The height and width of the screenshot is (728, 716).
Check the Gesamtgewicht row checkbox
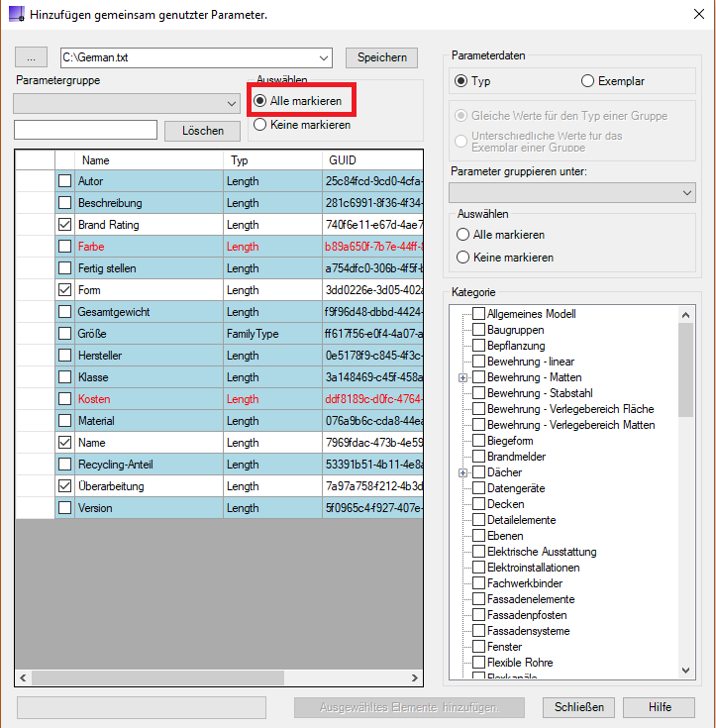(65, 312)
